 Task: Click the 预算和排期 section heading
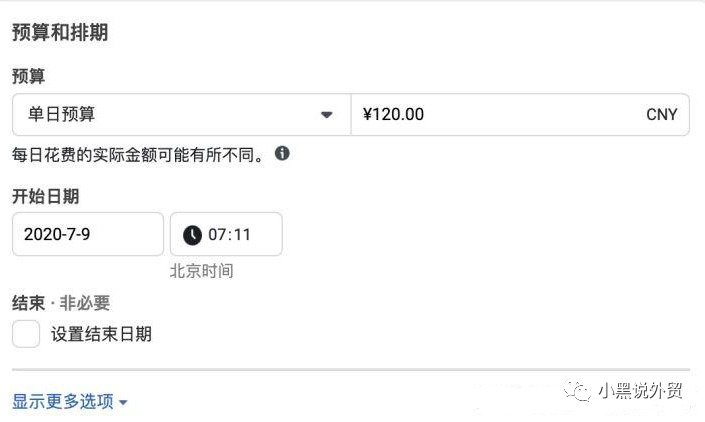click(x=60, y=32)
